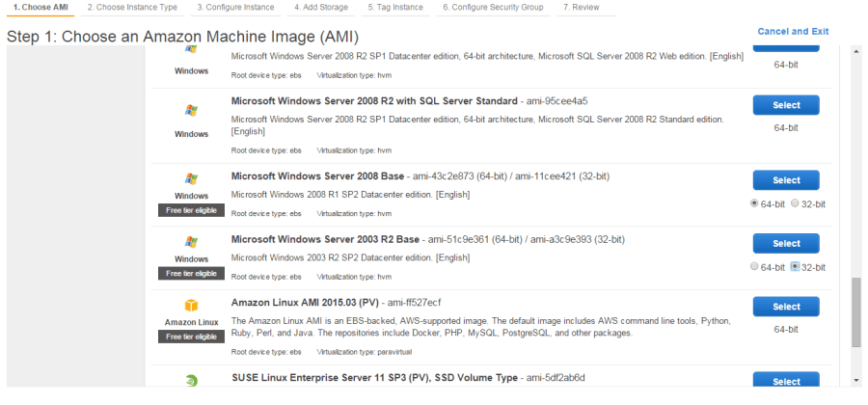Select Windows Server 2008 R2 with SQL Server Standard
This screenshot has height=405, width=868.
click(x=786, y=105)
